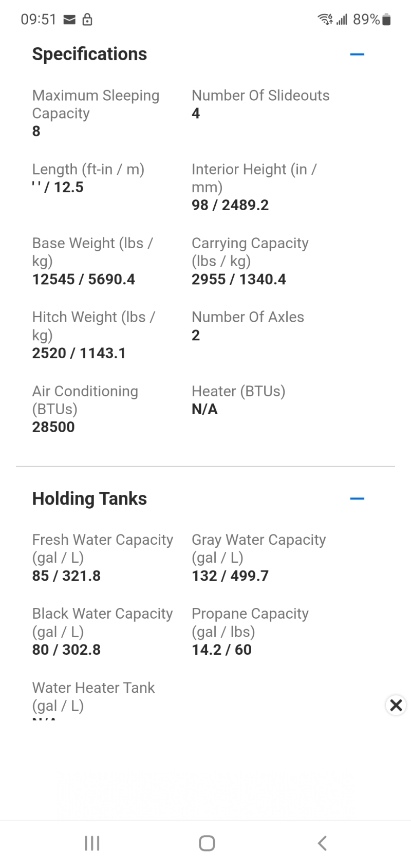Tap the mail notification icon
The height and width of the screenshot is (868, 411).
[69, 20]
